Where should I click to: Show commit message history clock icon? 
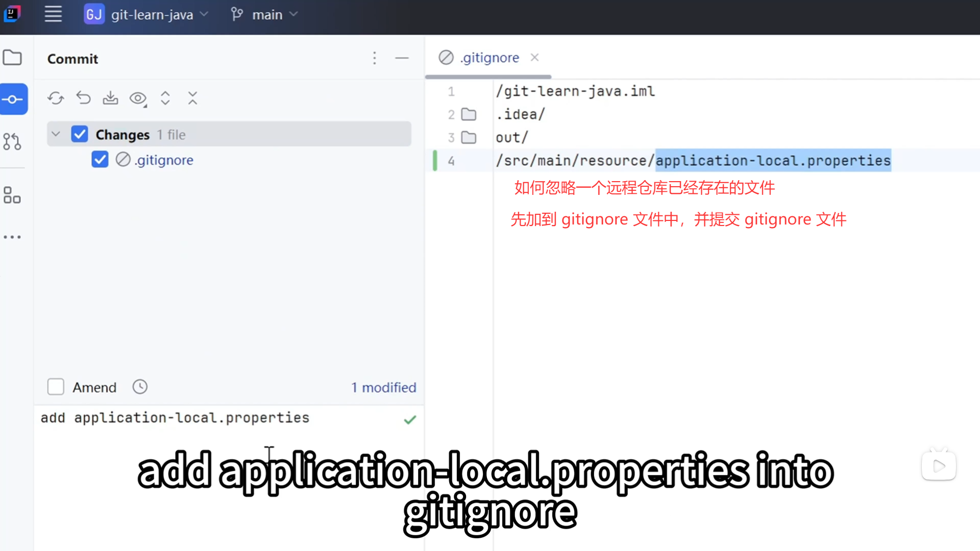point(140,387)
